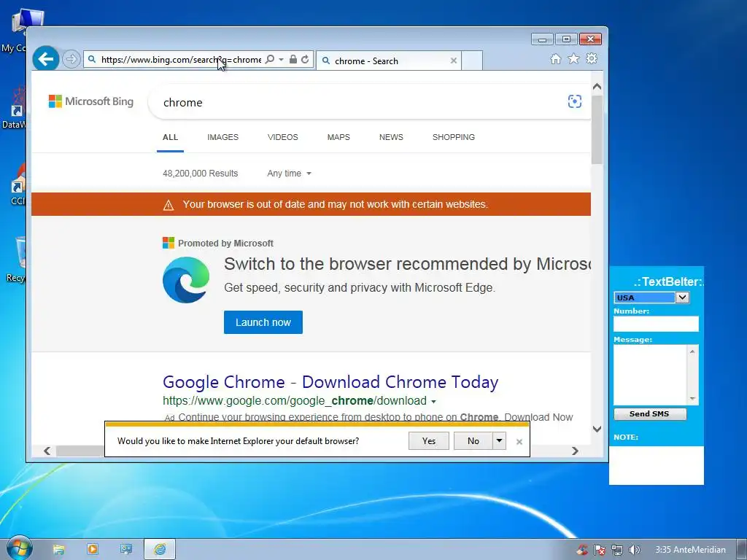747x560 pixels.
Task: Click the Microsoft Edge logo
Action: point(186,279)
